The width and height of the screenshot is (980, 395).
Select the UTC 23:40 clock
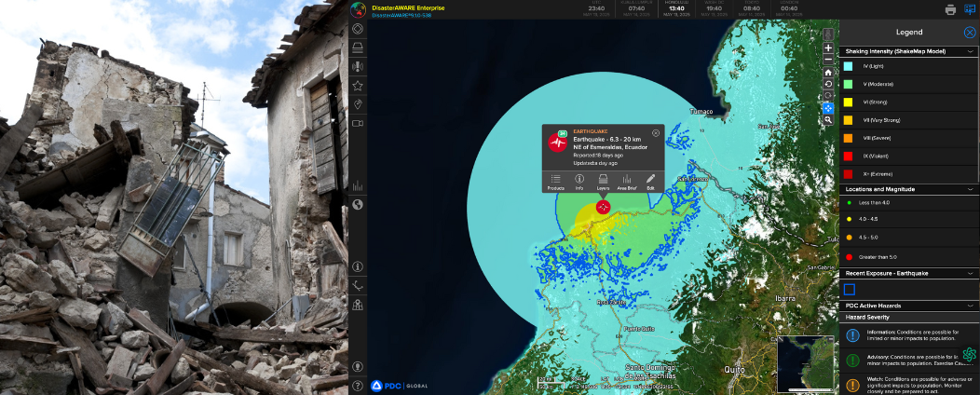point(595,8)
